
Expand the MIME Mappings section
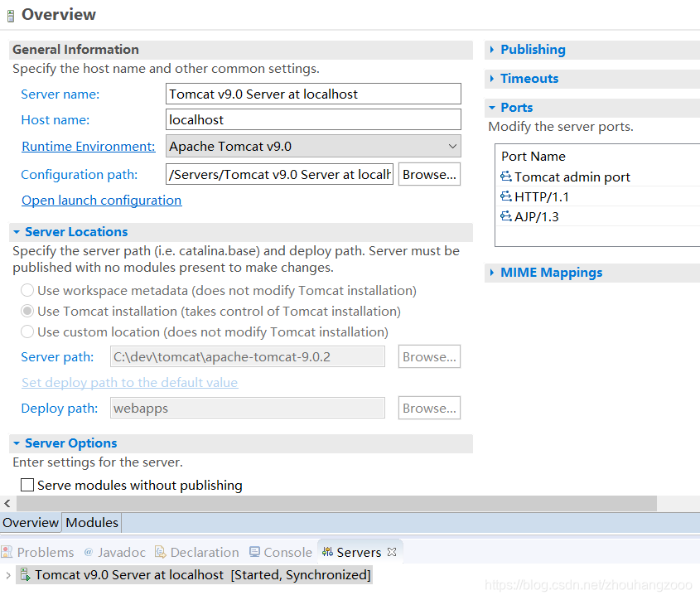coord(491,272)
